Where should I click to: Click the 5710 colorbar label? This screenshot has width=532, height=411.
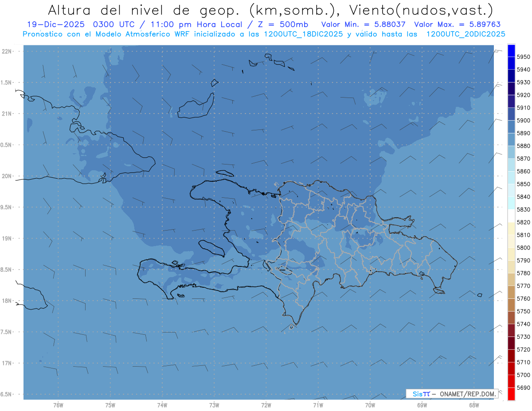click(524, 362)
